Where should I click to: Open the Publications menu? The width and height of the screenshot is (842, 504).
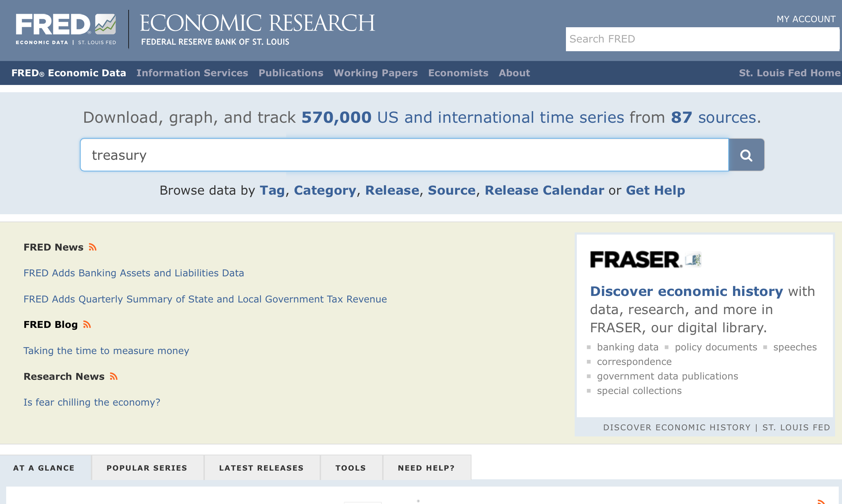point(291,73)
